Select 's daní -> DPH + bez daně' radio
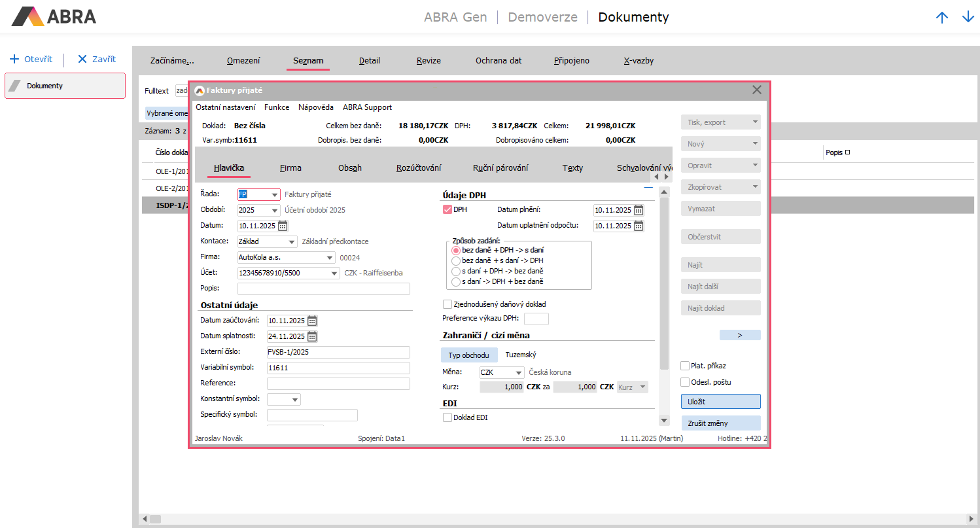Viewport: 980px width, 528px height. click(x=456, y=281)
